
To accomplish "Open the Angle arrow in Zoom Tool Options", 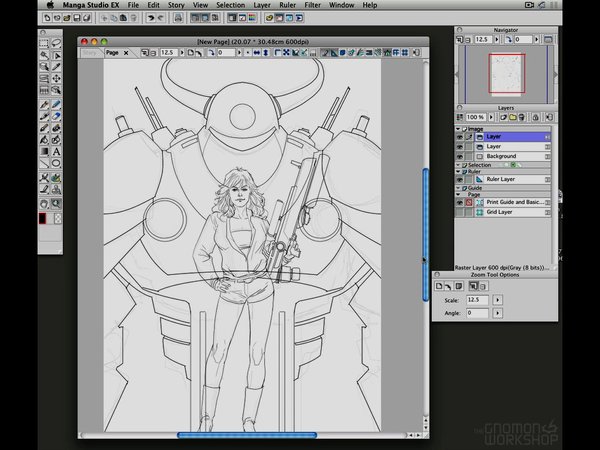I will point(497,313).
